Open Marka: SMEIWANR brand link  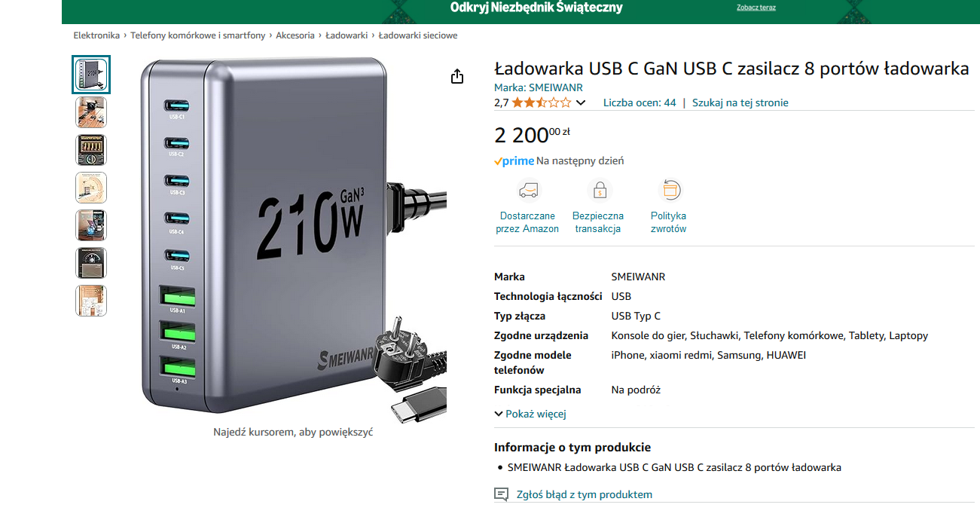click(539, 87)
